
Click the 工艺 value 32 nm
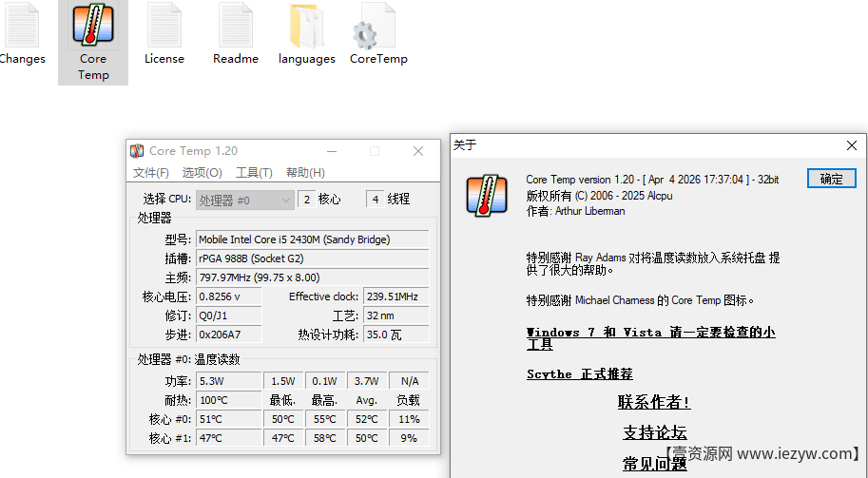(x=395, y=315)
